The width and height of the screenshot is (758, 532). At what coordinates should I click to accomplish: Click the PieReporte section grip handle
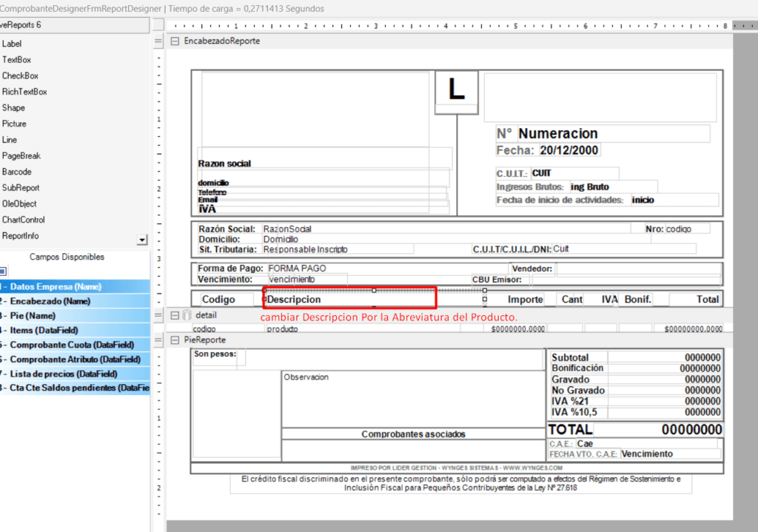tap(158, 340)
